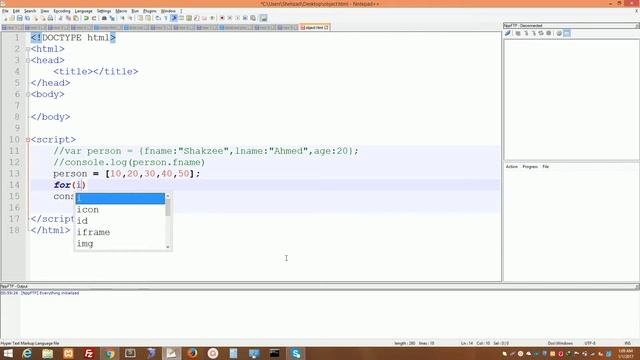The image size is (640, 360).
Task: Click the Paste toolbar icon
Action: point(76,18)
